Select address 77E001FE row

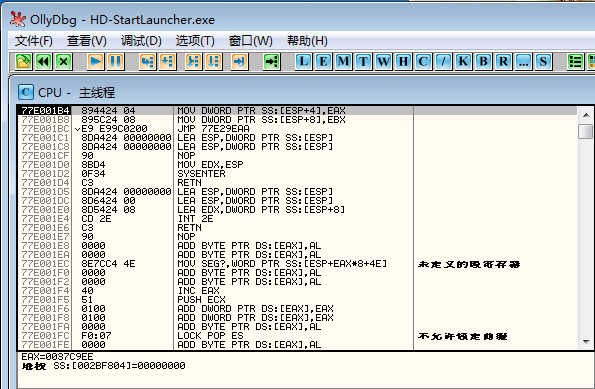click(x=297, y=345)
